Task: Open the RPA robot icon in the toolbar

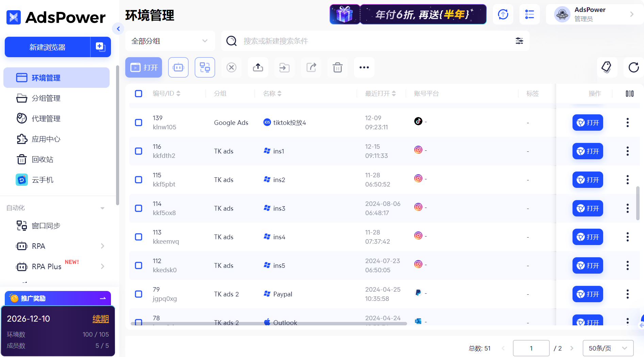Action: coord(178,67)
